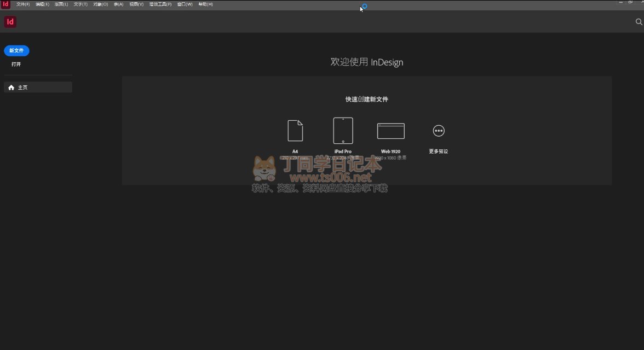Click the iPad Pro label text
The image size is (644, 350).
click(343, 151)
